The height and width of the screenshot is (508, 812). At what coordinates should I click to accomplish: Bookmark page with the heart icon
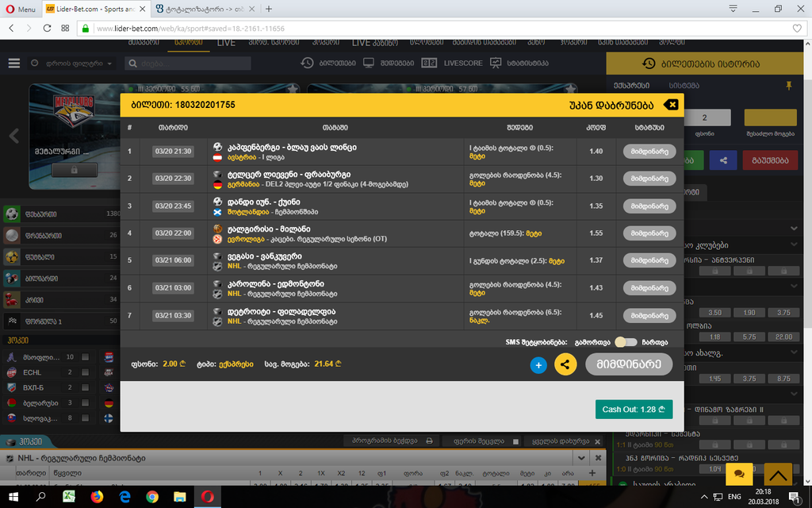(x=798, y=29)
